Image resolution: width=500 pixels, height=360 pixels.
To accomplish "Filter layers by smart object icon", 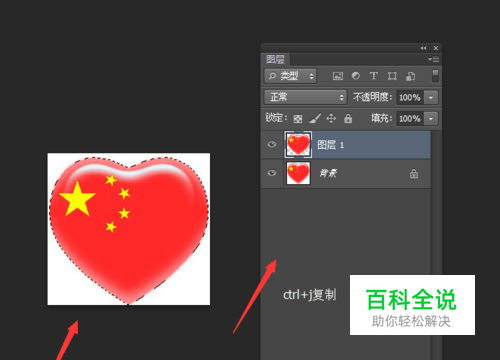I will pyautogui.click(x=410, y=76).
